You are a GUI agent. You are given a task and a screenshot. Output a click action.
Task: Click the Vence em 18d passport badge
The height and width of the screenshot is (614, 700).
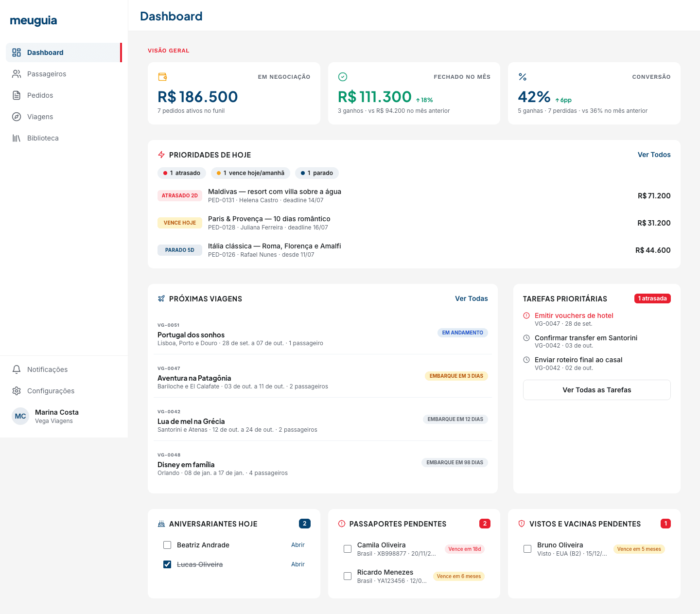coord(465,549)
